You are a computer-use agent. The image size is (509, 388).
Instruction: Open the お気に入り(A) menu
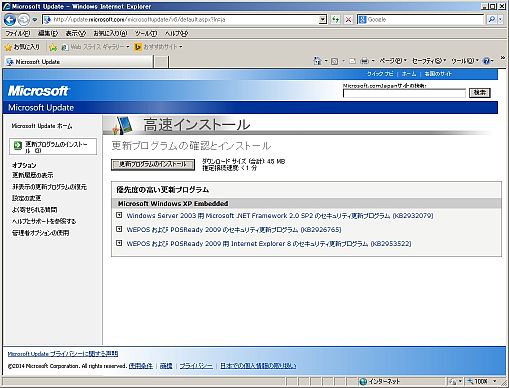click(110, 33)
